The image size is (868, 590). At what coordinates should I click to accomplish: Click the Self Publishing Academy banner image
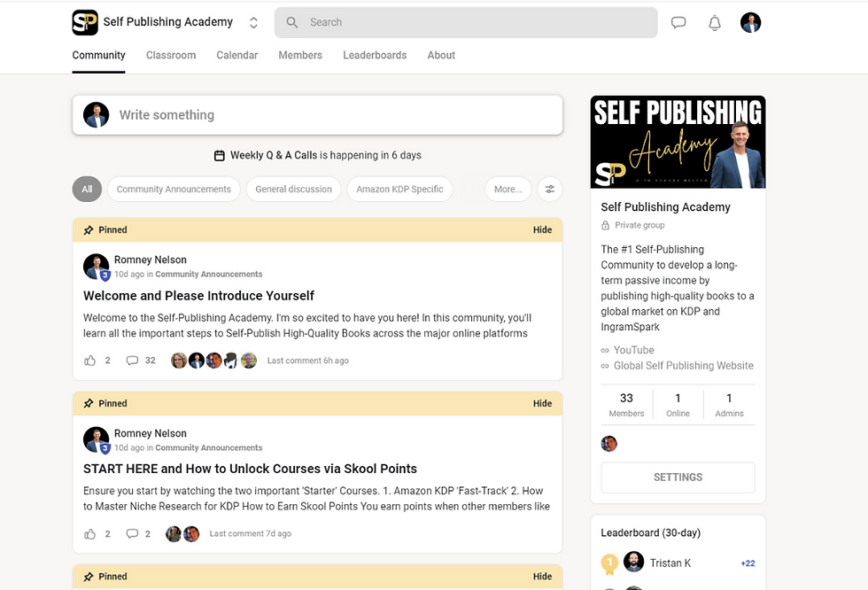point(678,143)
